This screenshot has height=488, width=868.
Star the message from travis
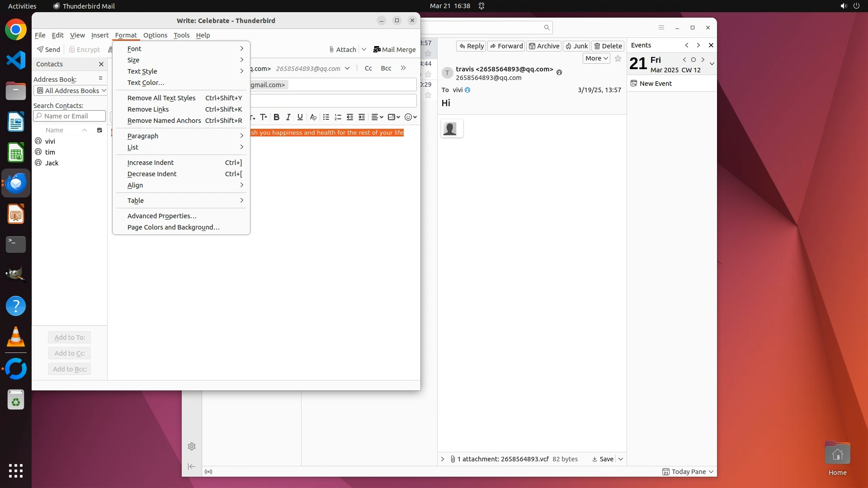coord(618,58)
